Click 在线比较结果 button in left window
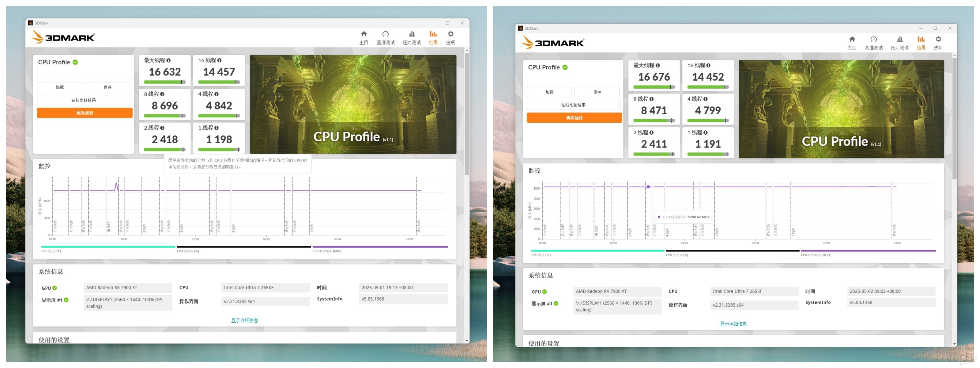 pyautogui.click(x=83, y=100)
